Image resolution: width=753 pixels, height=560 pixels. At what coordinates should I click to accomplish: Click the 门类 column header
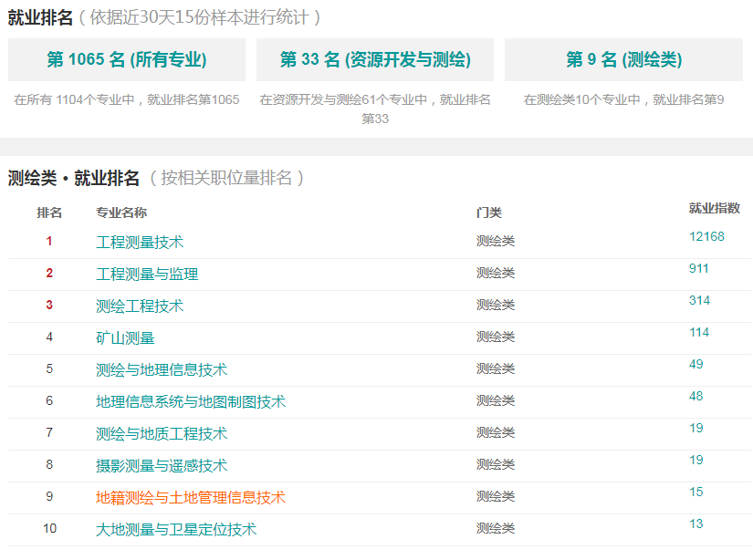[x=489, y=213]
